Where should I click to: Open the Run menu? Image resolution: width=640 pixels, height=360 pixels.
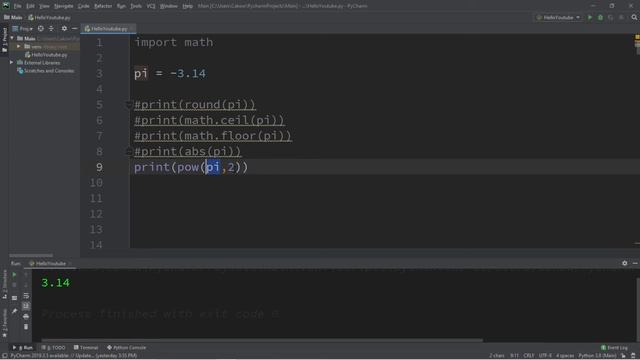pos(121,6)
